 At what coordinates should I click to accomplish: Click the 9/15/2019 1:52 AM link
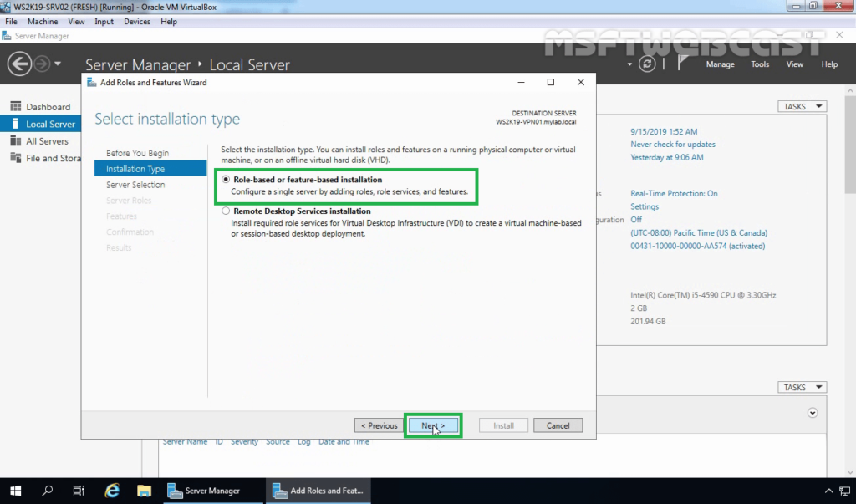(663, 131)
